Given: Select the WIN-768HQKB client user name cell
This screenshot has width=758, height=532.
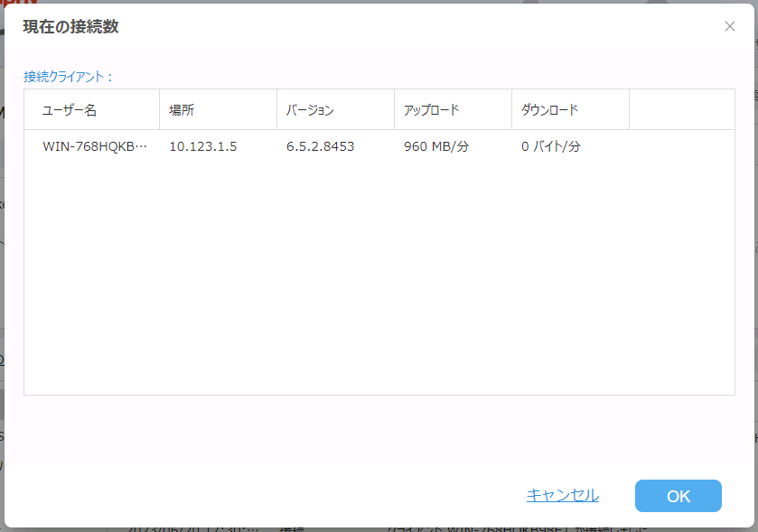Looking at the screenshot, I should 94,146.
